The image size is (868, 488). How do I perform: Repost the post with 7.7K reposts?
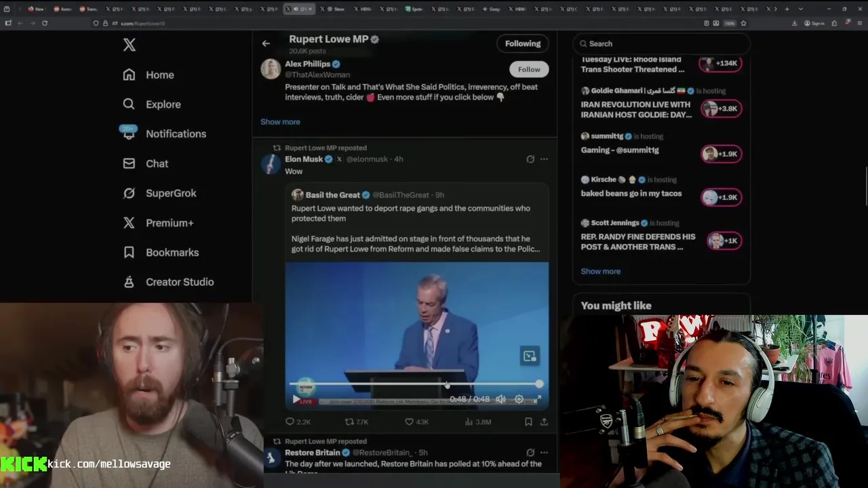pyautogui.click(x=357, y=422)
